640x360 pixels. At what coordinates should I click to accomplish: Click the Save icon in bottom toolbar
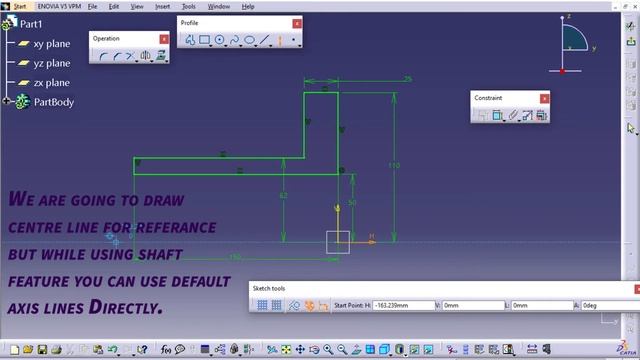tap(42, 349)
